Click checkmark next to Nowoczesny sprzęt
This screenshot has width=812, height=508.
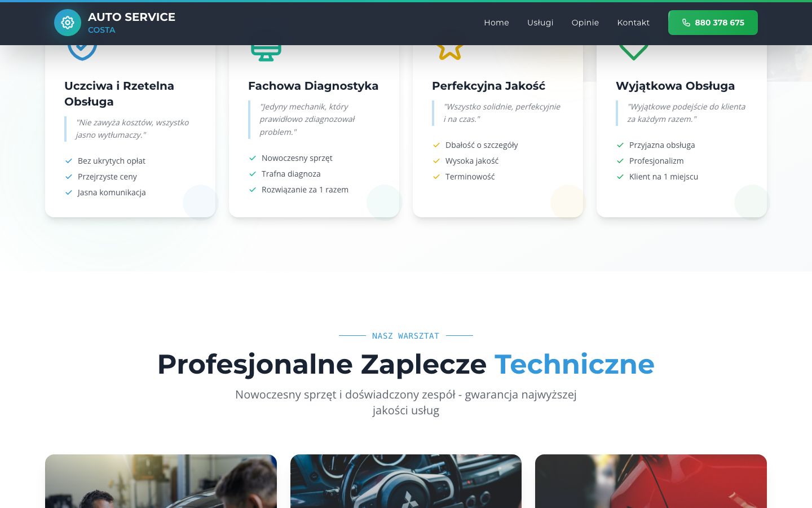pyautogui.click(x=253, y=158)
